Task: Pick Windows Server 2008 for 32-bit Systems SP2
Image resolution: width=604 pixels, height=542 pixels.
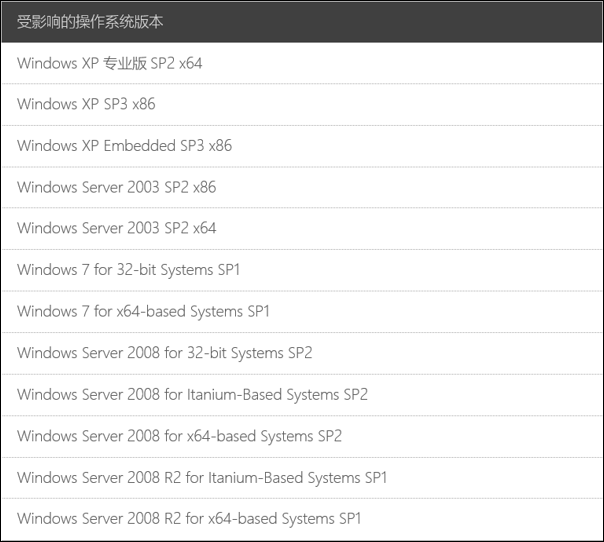Action: click(x=302, y=353)
